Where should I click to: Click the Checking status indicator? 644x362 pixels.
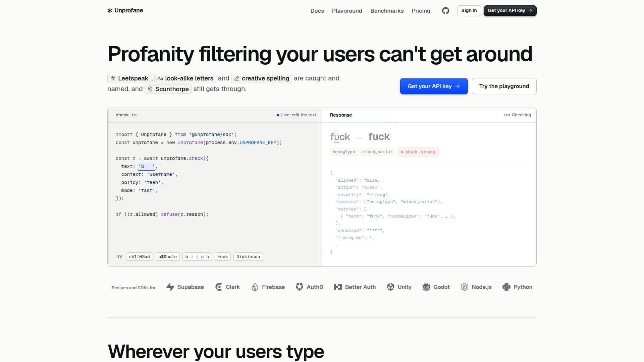point(517,115)
